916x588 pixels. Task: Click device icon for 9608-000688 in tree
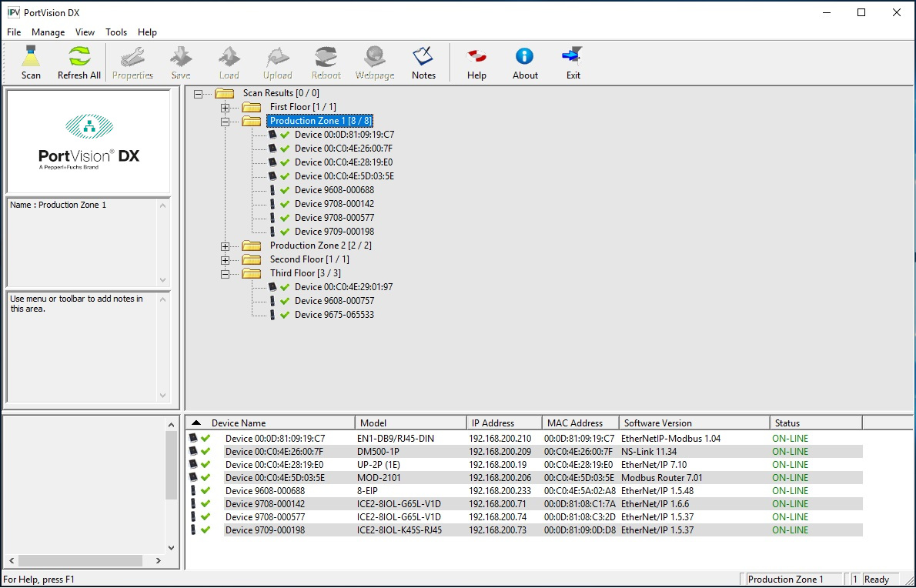[x=272, y=190]
